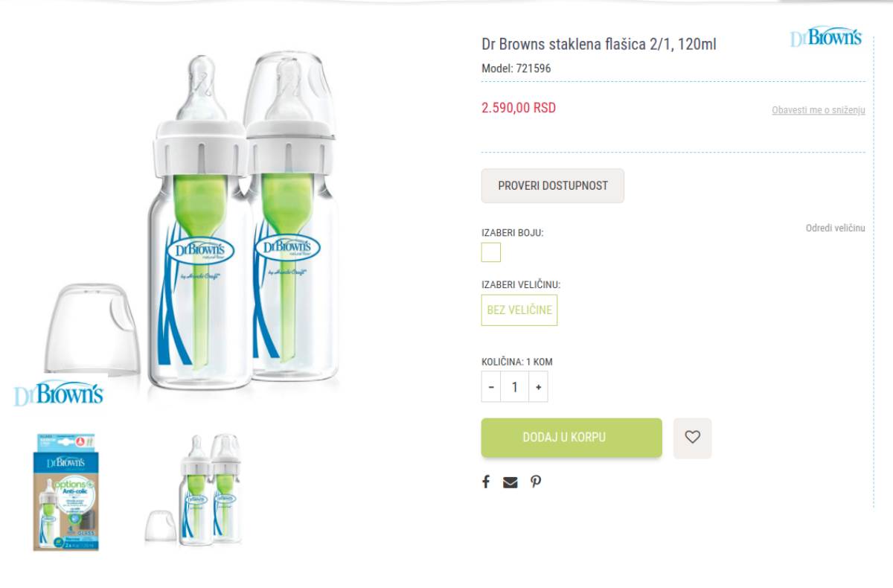
Task: Open Dr Brown's brand logo beside title
Action: coord(826,37)
